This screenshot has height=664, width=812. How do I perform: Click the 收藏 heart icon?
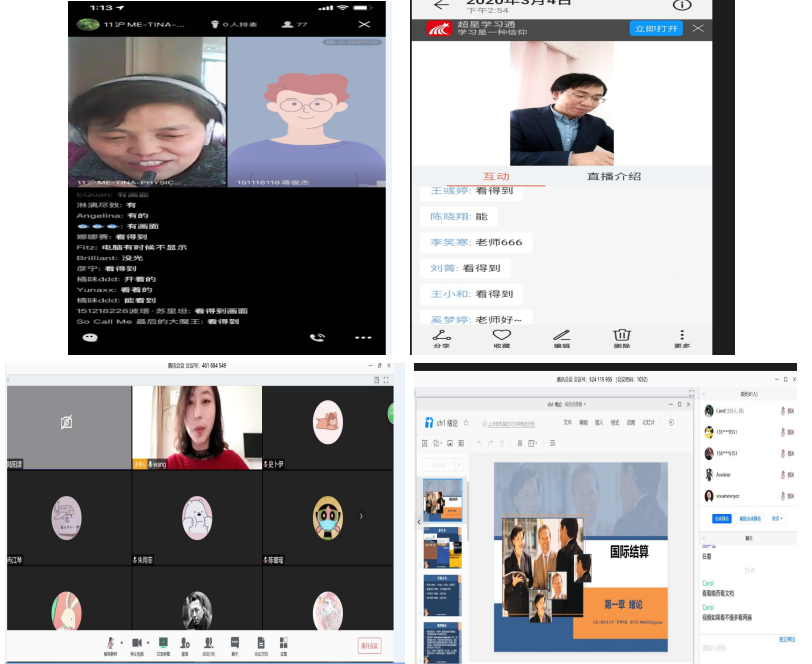point(501,336)
